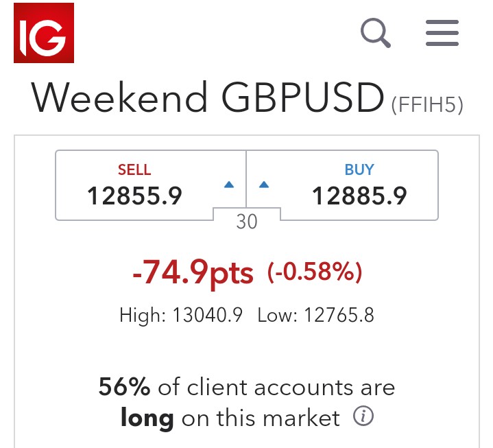Click 'of client accounts are' text
Image resolution: width=493 pixels, height=448 pixels.
276,387
